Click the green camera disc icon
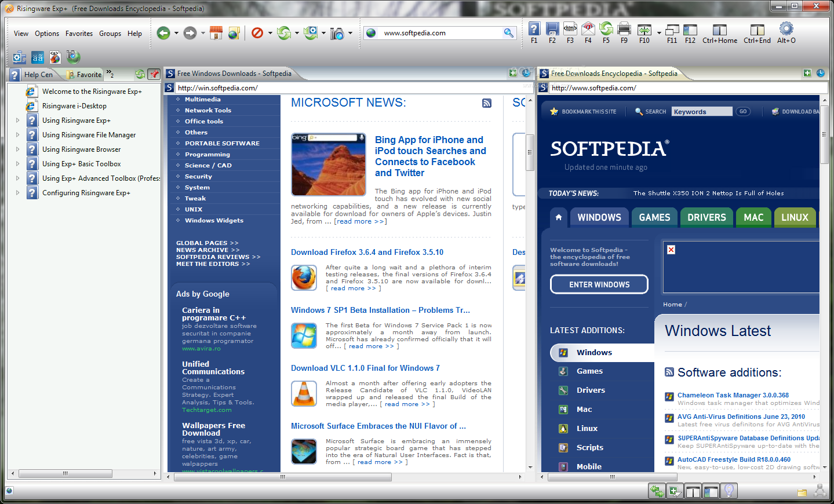Screen dimensions: 834x504 [x=74, y=57]
